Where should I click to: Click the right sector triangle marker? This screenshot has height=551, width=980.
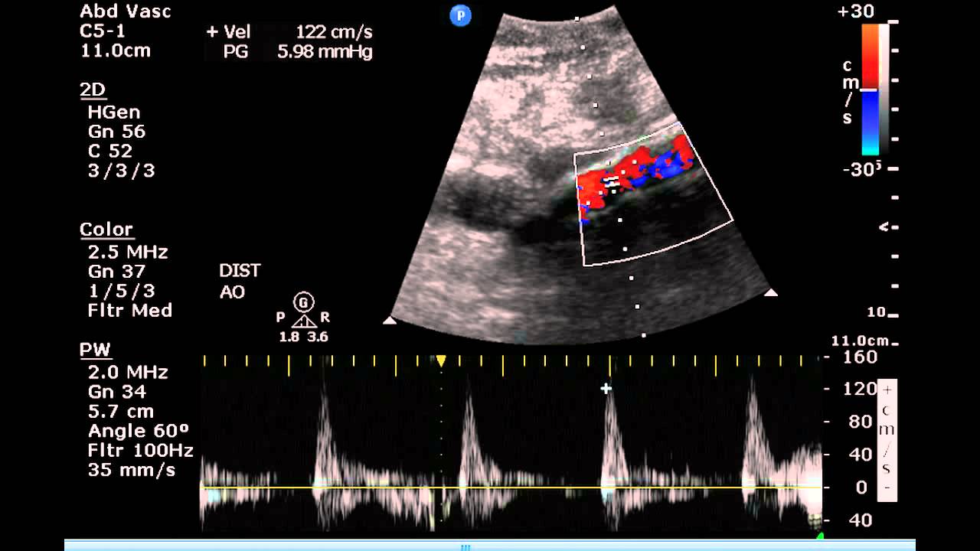(x=772, y=292)
